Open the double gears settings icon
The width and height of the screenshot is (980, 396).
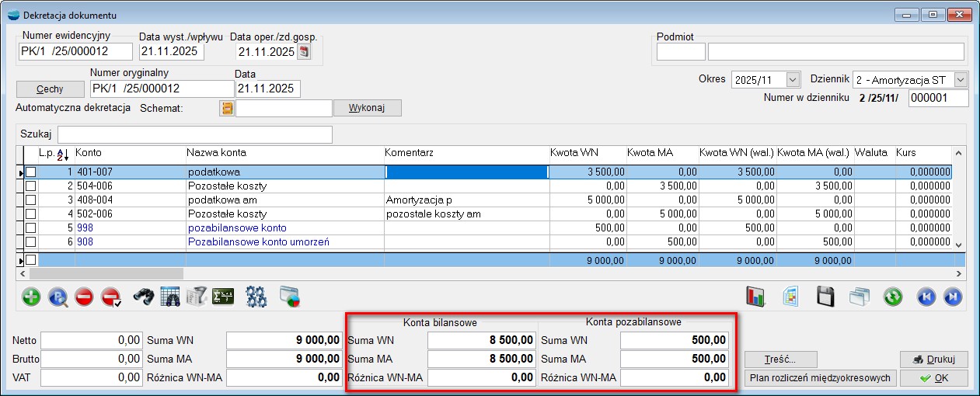click(256, 297)
